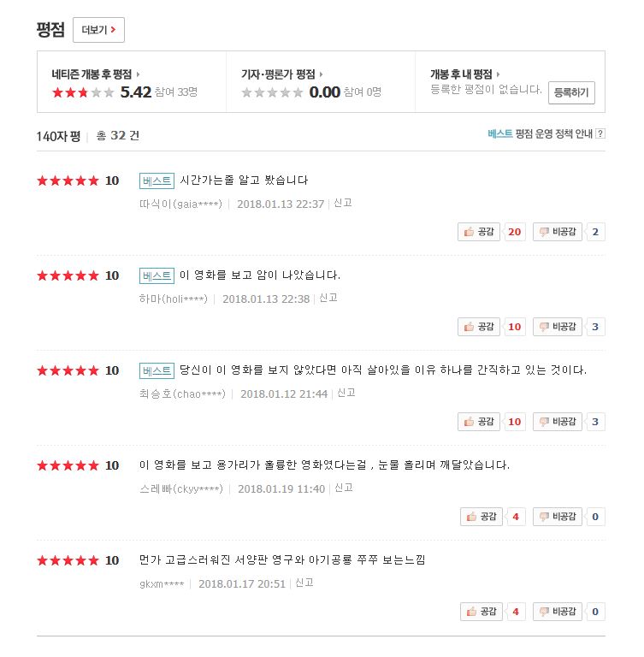Image resolution: width=644 pixels, height=657 pixels.
Task: Click 비공감 on the chao**** review
Action: pos(558,422)
